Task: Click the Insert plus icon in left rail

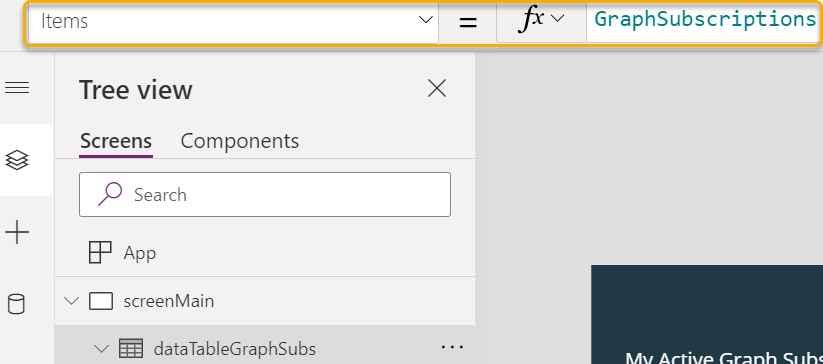Action: (x=17, y=232)
